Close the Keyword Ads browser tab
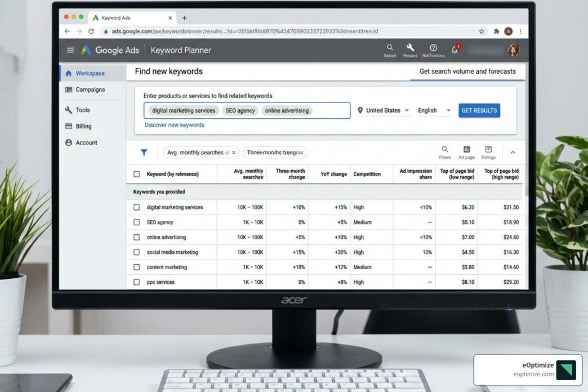 [170, 17]
